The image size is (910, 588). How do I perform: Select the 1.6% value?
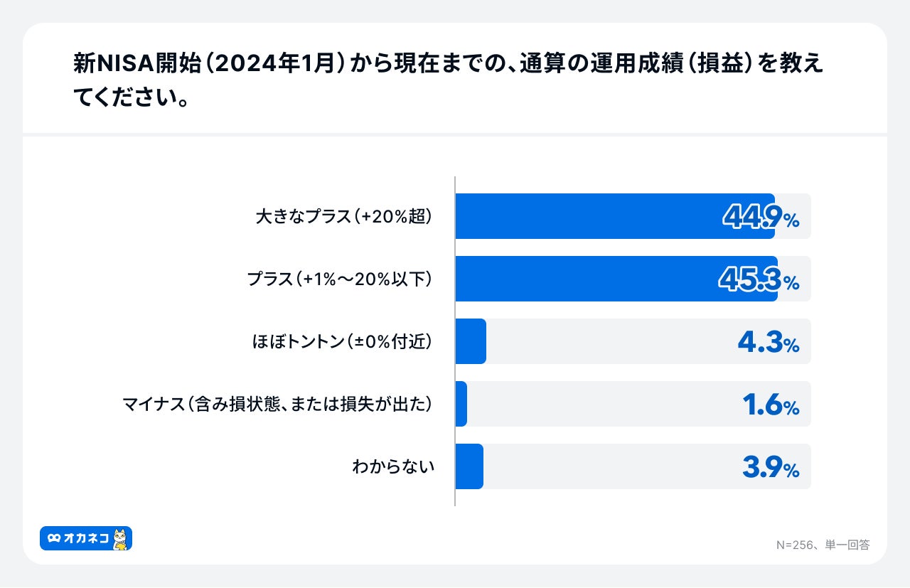[x=771, y=405]
